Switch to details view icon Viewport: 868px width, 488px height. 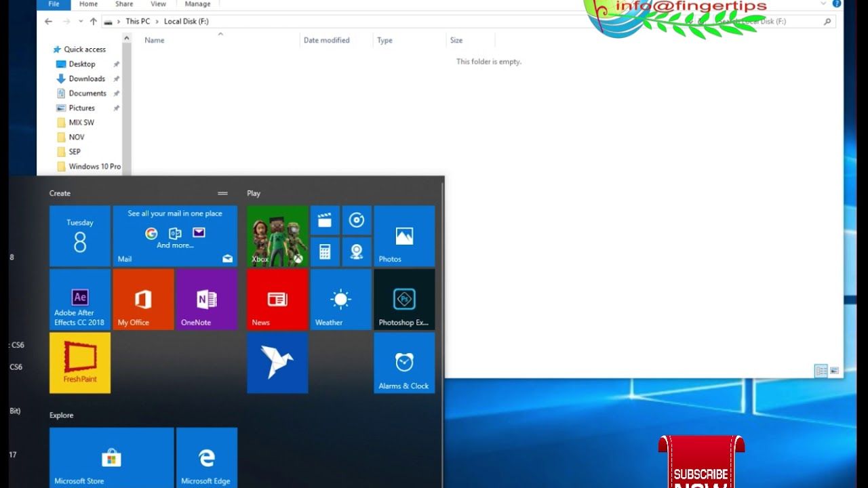pos(821,371)
